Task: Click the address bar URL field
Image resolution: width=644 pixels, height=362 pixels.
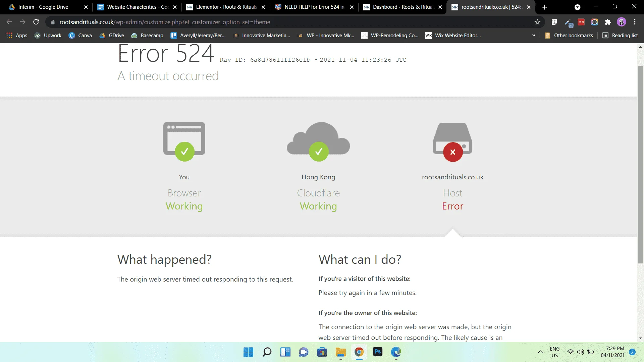Action: (x=295, y=22)
